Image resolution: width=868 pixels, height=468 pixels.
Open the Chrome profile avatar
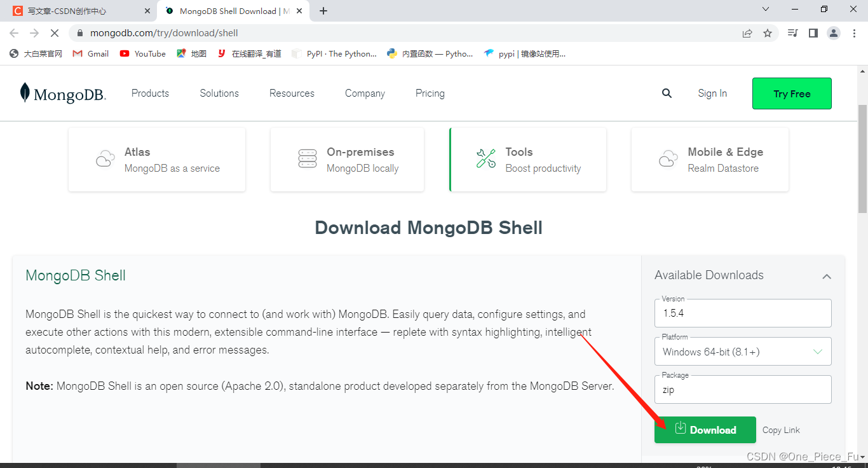[834, 33]
